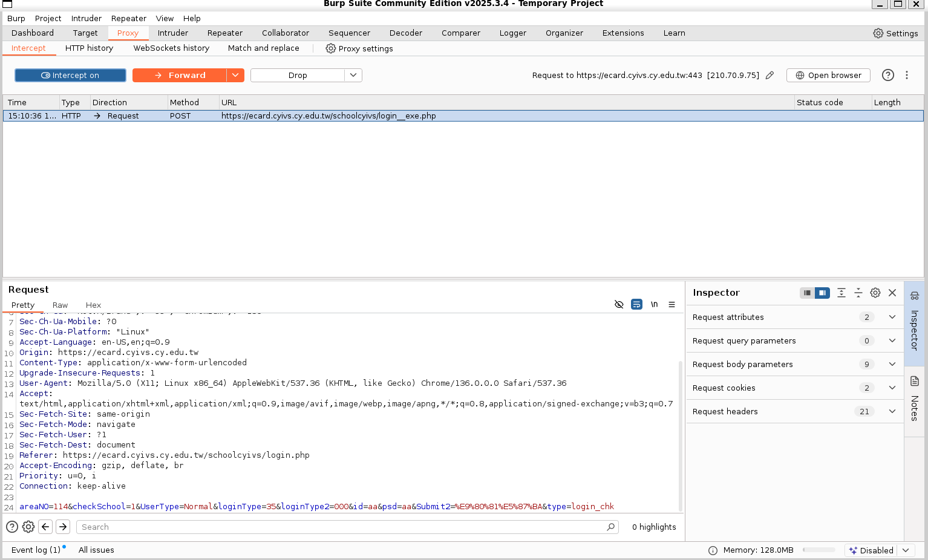Click the memory info icon in status bar

tap(713, 550)
